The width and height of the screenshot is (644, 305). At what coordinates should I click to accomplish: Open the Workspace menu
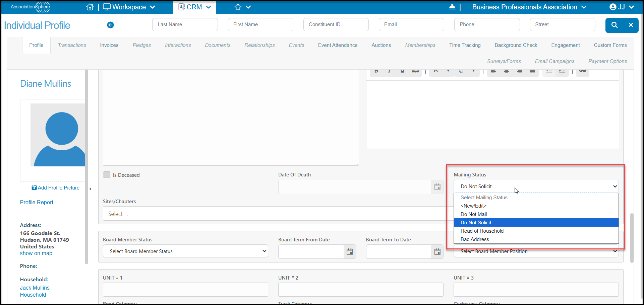click(x=129, y=7)
